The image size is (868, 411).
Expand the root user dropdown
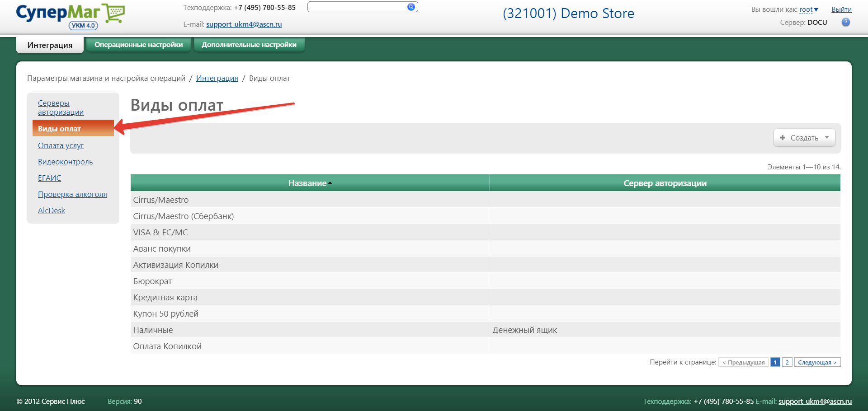[x=808, y=9]
